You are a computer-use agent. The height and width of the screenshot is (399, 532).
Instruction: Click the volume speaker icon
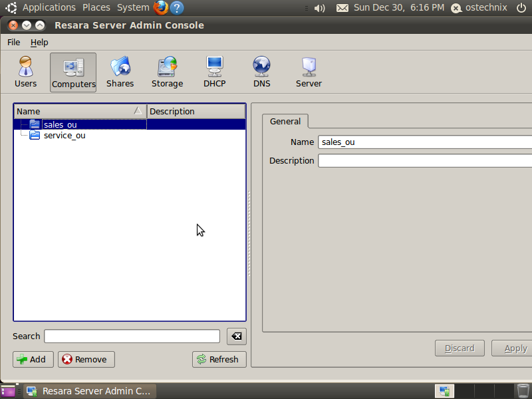click(x=319, y=8)
